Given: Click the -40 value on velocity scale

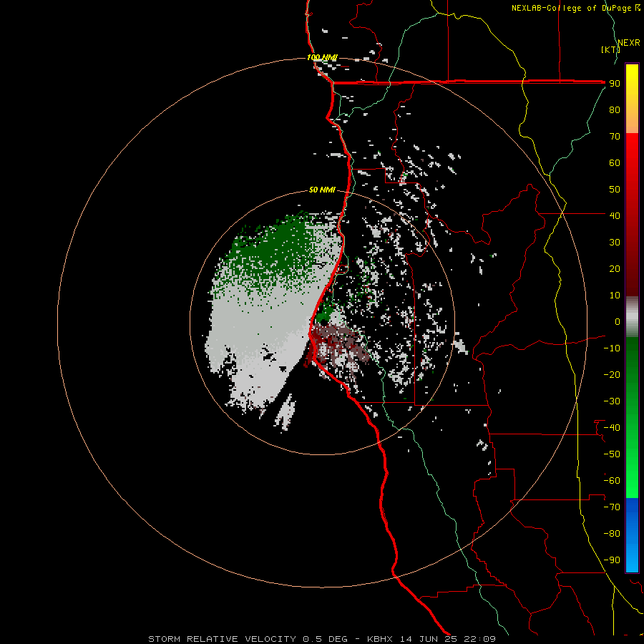Looking at the screenshot, I should click(612, 428).
